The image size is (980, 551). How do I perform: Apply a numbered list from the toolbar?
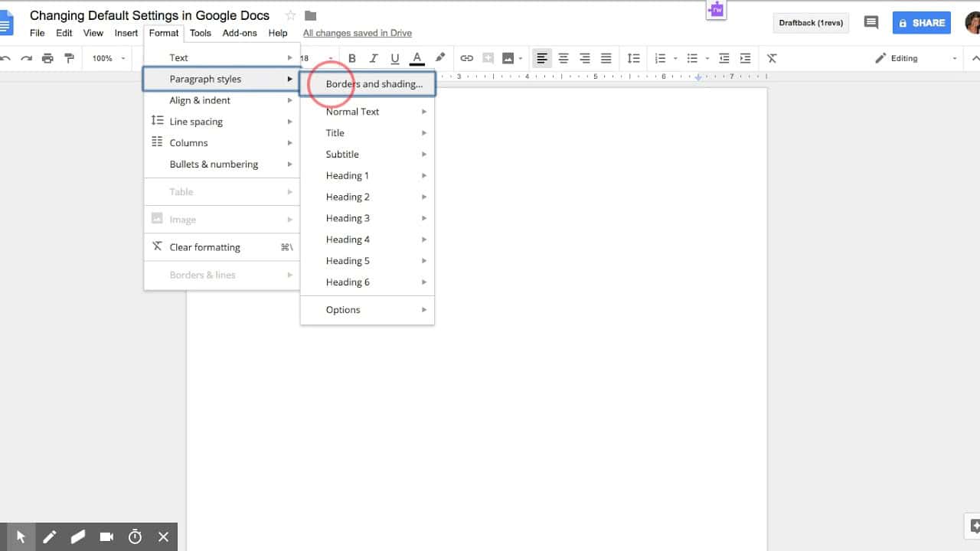[660, 58]
